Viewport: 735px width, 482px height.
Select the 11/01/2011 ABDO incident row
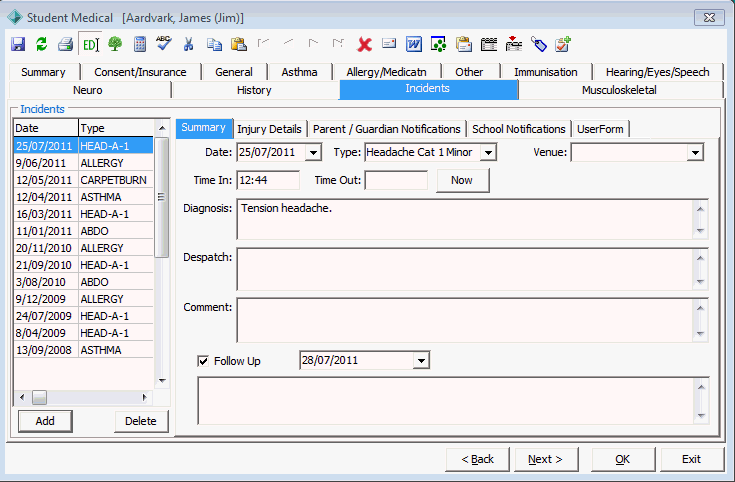tap(83, 231)
